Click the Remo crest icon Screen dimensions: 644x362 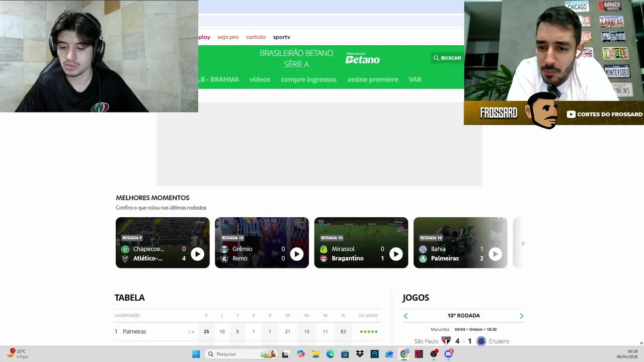[224, 259]
